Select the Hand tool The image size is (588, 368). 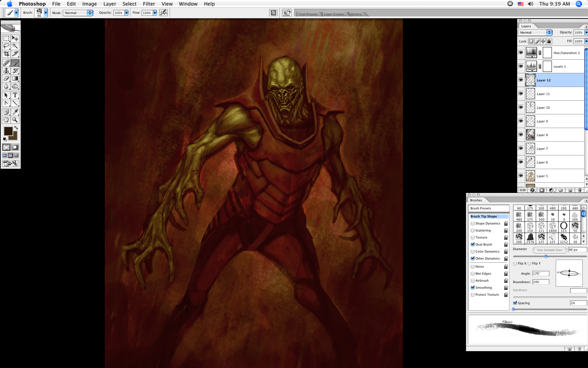[6, 120]
